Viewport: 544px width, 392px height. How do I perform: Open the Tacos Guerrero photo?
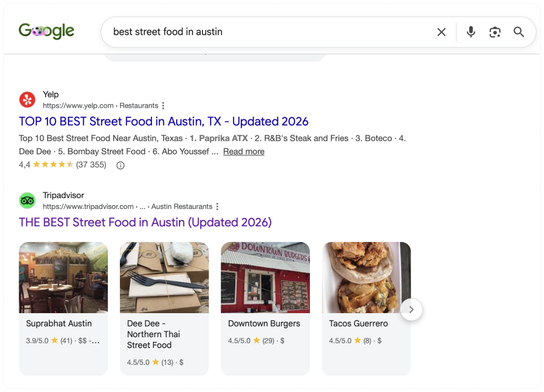click(366, 278)
